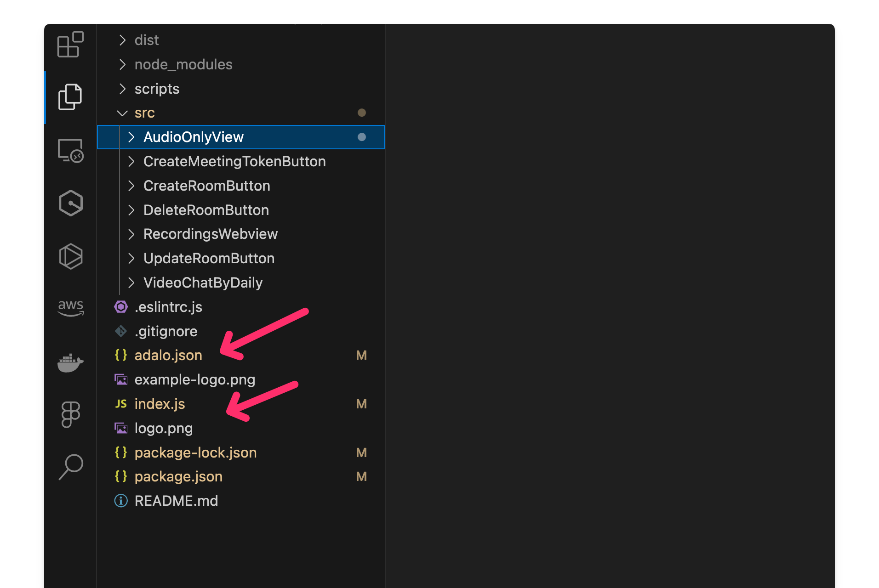Viewport: 879px width, 588px height.
Task: Open the Explorer files icon
Action: pyautogui.click(x=70, y=97)
